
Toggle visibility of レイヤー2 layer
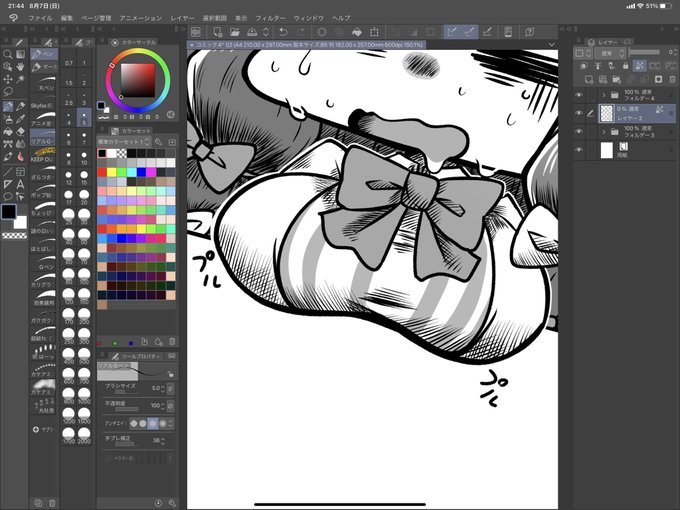579,113
